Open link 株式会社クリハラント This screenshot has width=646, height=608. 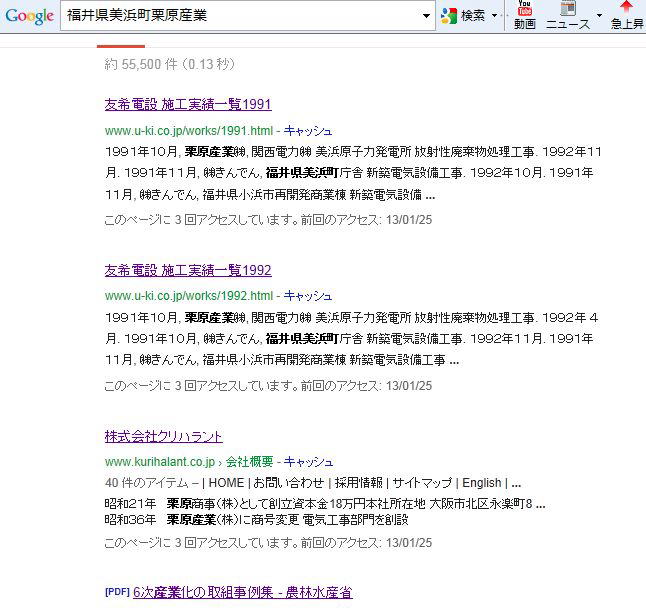[164, 437]
